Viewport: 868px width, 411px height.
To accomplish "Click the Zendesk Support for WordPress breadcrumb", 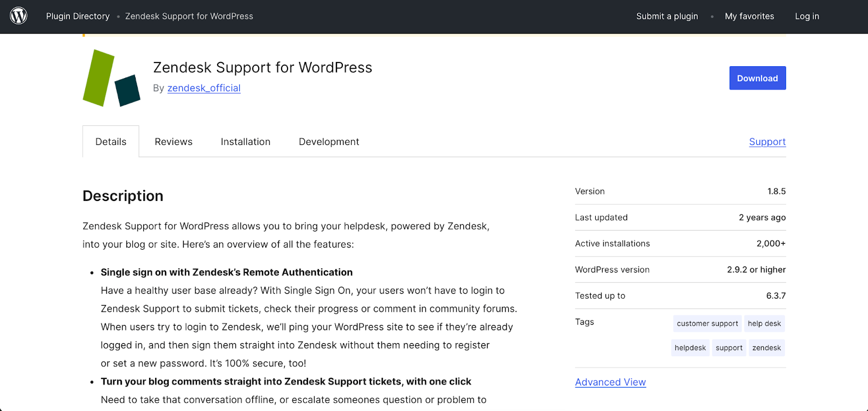I will tap(189, 16).
